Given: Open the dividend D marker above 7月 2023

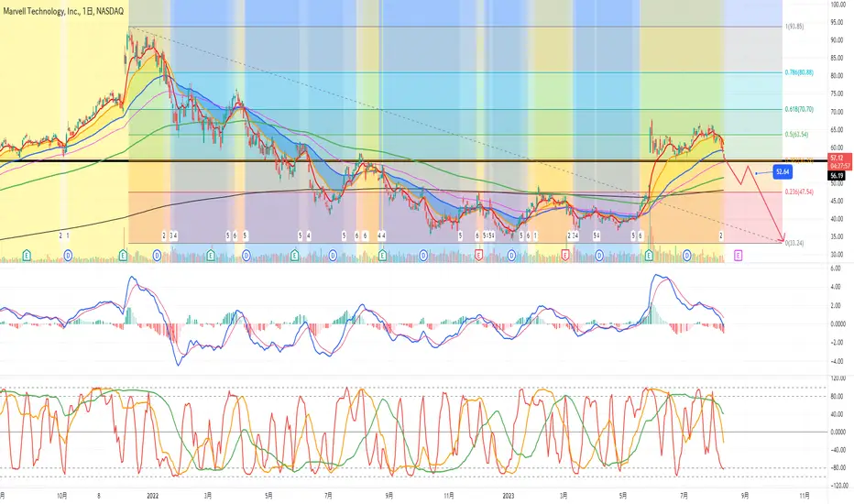Looking at the screenshot, I should (x=687, y=255).
